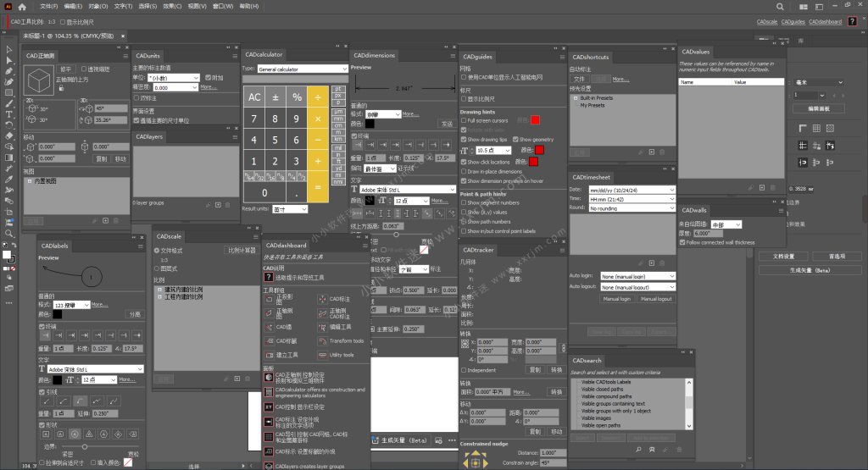Click the add preset icon in CADshortcuts
This screenshot has height=470, width=868.
(x=652, y=152)
